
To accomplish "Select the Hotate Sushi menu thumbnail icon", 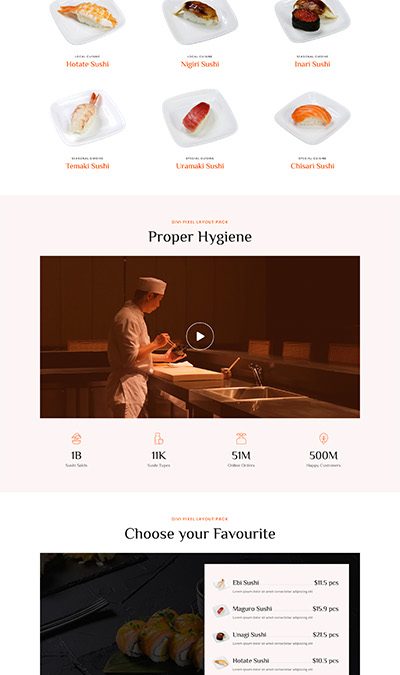I will [x=220, y=662].
